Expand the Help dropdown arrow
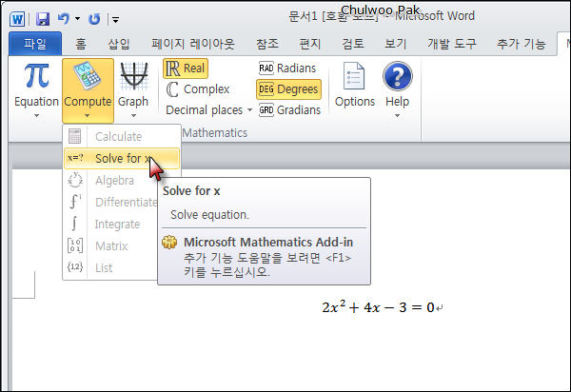Image resolution: width=571 pixels, height=392 pixels. pyautogui.click(x=397, y=116)
